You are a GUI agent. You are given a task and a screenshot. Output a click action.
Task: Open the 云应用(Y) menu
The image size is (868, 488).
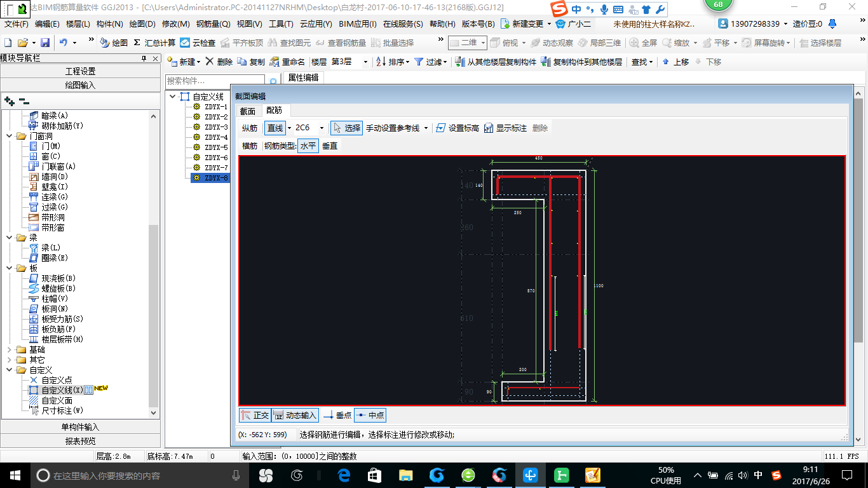click(x=316, y=24)
